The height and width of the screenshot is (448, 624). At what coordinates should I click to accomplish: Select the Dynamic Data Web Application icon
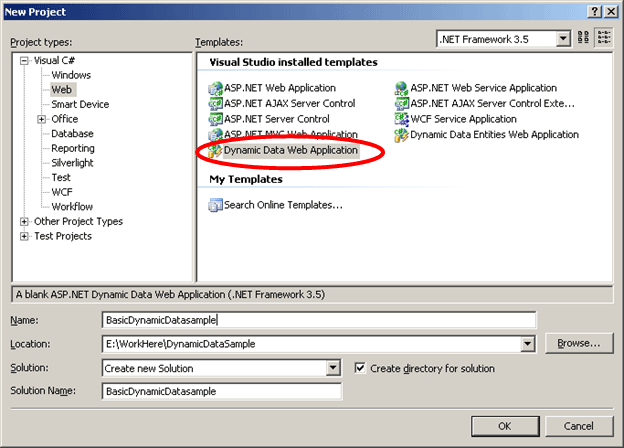pos(215,150)
